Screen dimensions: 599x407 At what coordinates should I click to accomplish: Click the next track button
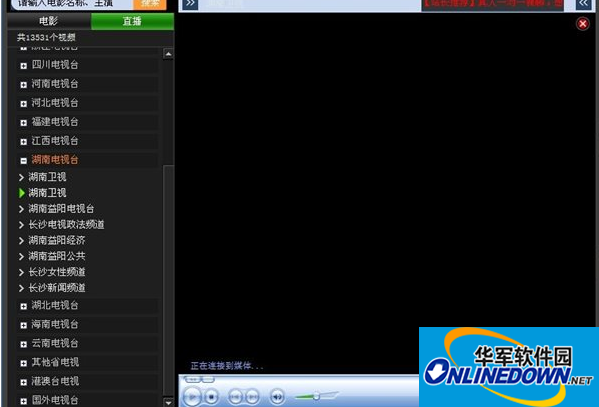[x=252, y=397]
